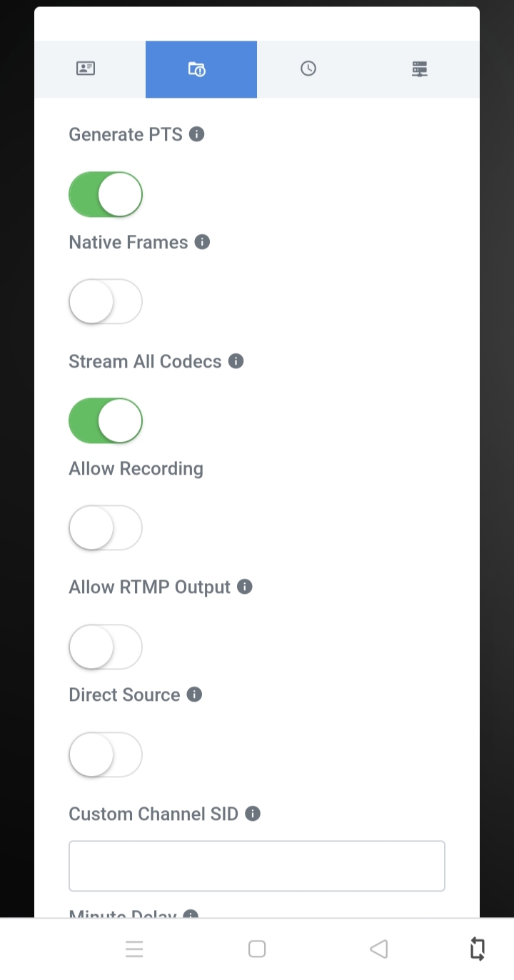This screenshot has height=980, width=514.
Task: Click info icon beside Native Frames
Action: tap(203, 242)
